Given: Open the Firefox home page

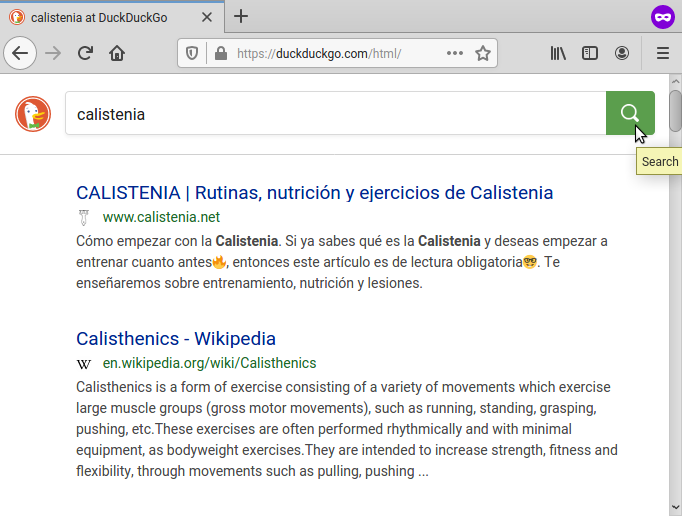Looking at the screenshot, I should pos(117,54).
